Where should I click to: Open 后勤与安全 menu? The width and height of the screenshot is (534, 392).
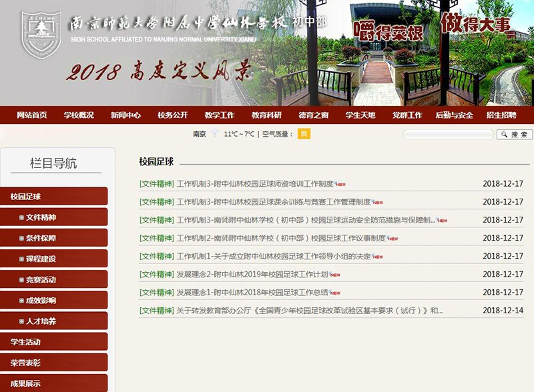455,115
